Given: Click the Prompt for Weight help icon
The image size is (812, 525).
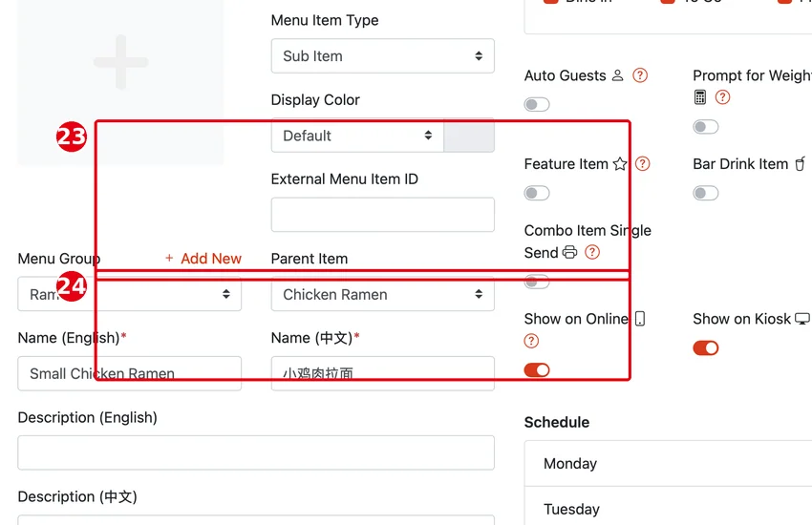Looking at the screenshot, I should pyautogui.click(x=722, y=96).
